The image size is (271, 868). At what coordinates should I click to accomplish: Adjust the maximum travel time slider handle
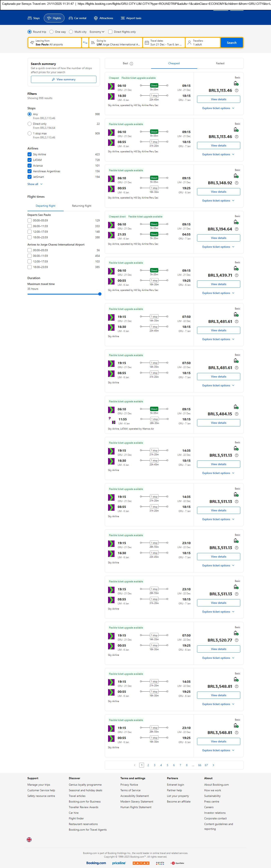[100, 294]
